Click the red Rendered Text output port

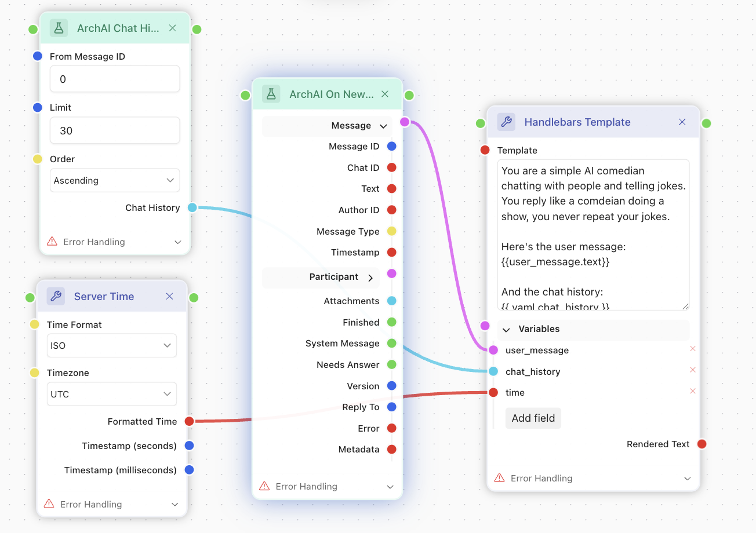click(702, 444)
